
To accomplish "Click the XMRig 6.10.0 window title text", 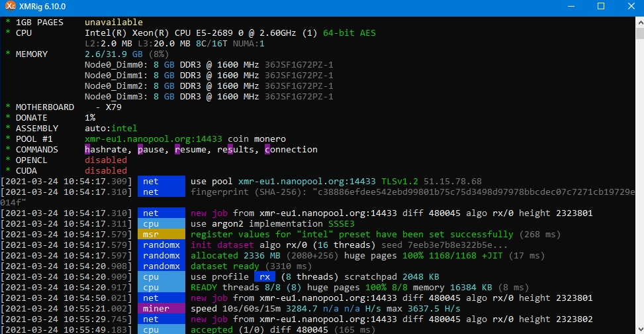I will pyautogui.click(x=42, y=7).
